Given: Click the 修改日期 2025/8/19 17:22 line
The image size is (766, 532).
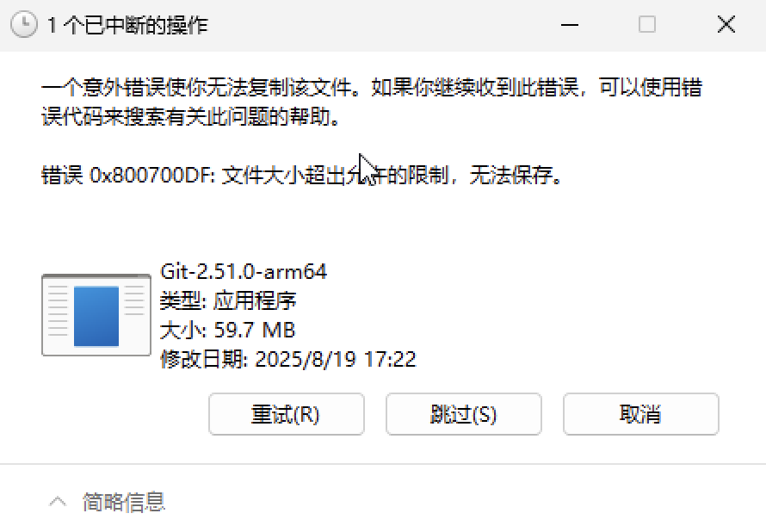Looking at the screenshot, I should pyautogui.click(x=288, y=360).
